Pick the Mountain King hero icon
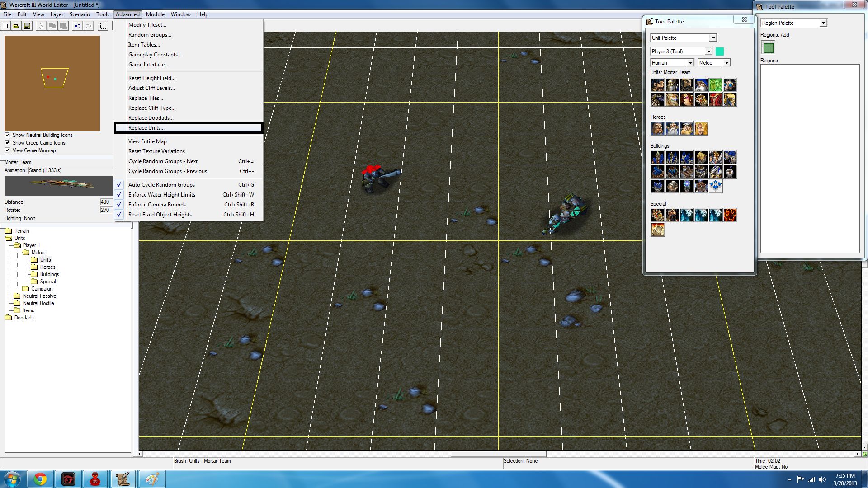This screenshot has height=488, width=868. coord(687,128)
